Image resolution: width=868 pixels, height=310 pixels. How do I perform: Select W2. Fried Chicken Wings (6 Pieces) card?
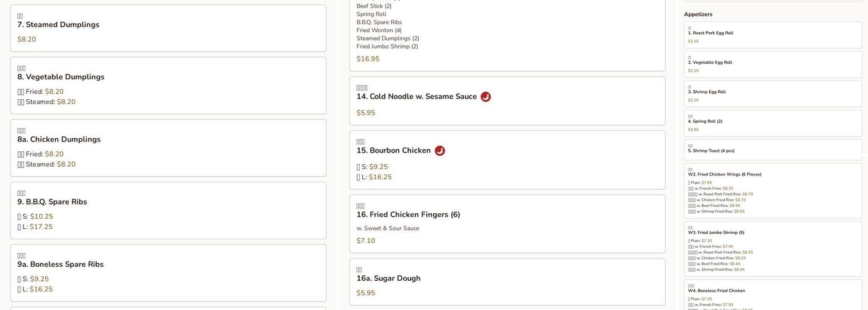click(725, 175)
